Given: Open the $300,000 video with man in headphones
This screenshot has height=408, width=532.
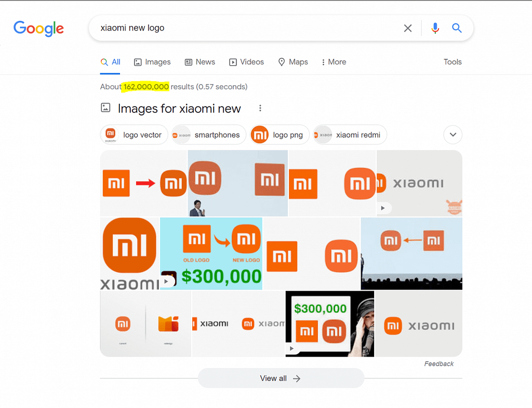Looking at the screenshot, I should [330, 324].
